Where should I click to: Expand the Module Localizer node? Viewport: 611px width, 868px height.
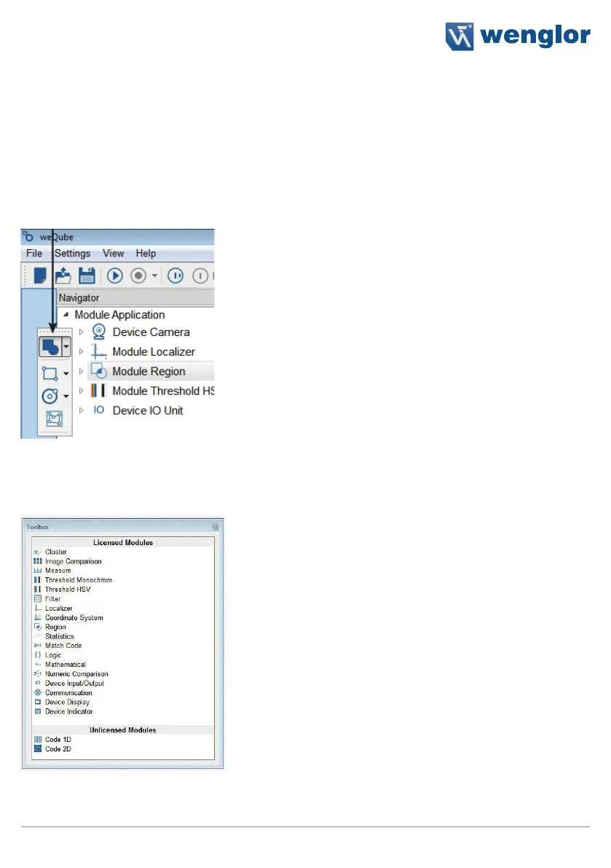coord(82,351)
